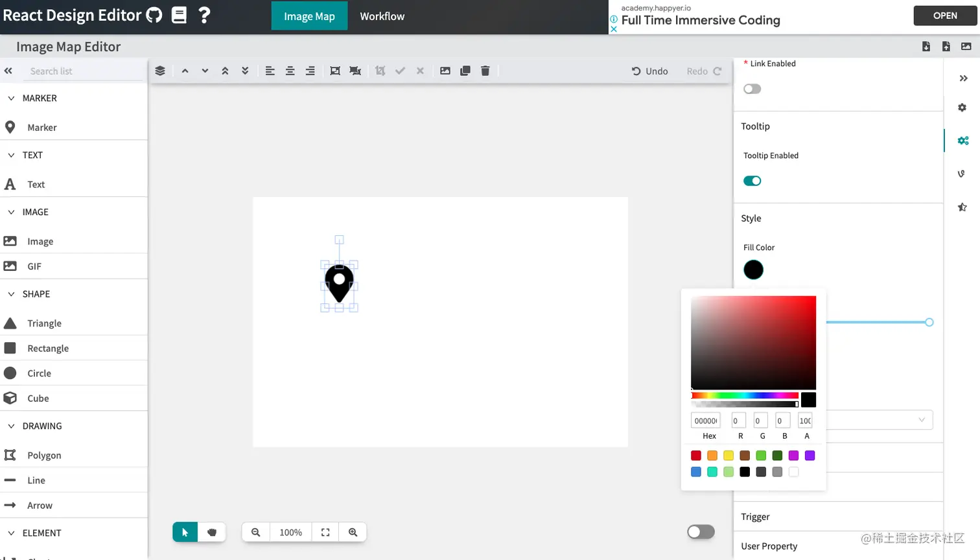Image resolution: width=980 pixels, height=560 pixels.
Task: Click the fit to screen icon
Action: [325, 532]
